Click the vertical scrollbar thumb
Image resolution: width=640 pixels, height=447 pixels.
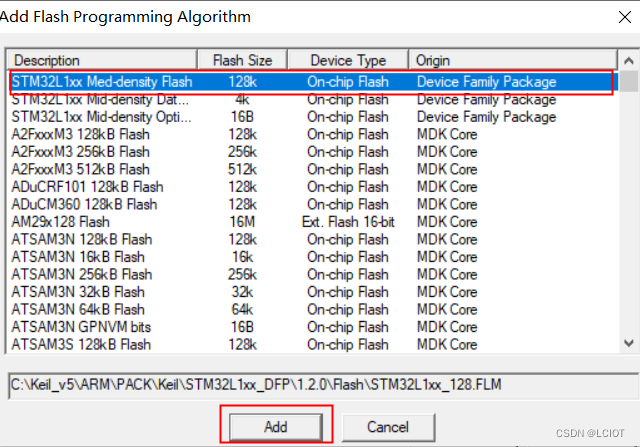[631, 81]
